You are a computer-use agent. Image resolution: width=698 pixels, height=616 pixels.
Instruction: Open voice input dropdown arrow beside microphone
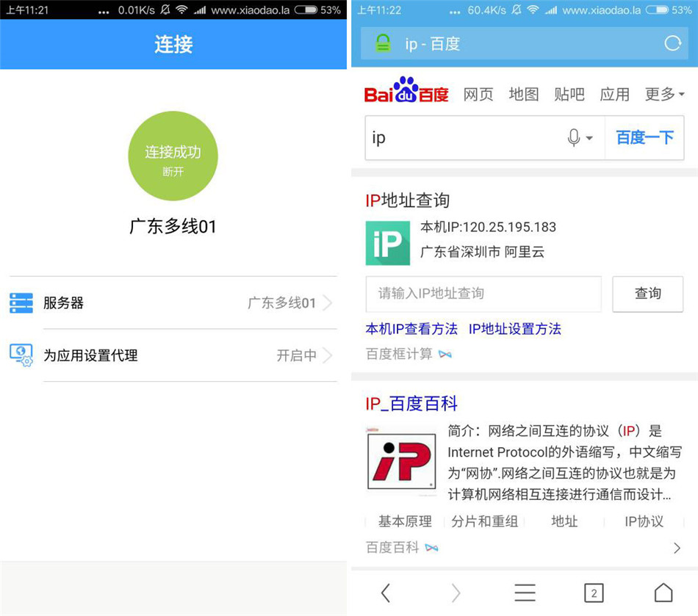(589, 138)
